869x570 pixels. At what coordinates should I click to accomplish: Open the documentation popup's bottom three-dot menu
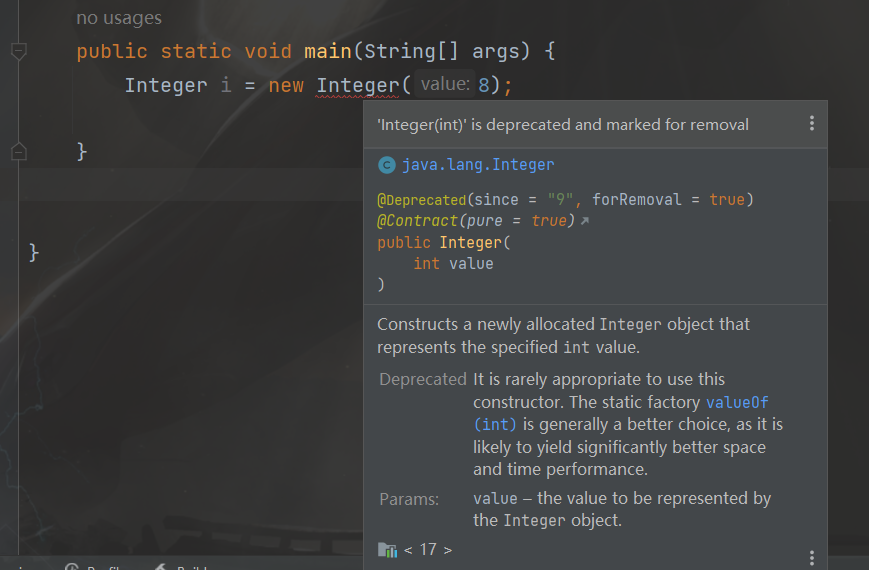(x=811, y=558)
